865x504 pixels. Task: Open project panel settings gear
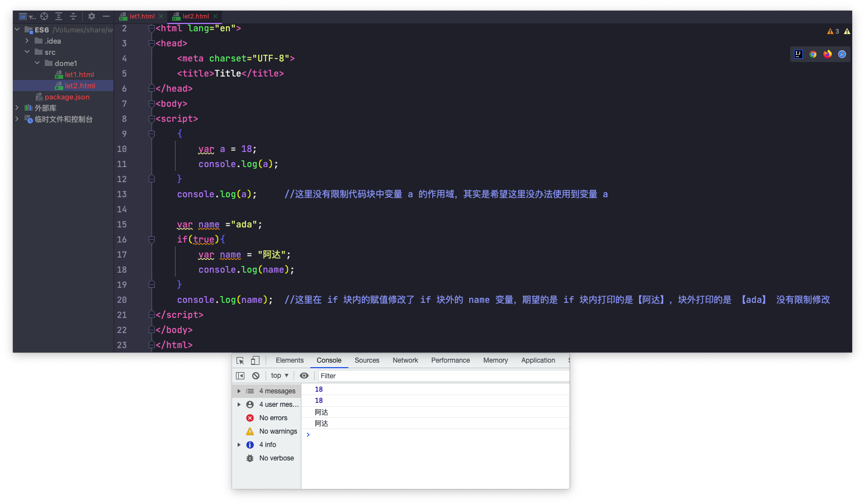click(92, 16)
